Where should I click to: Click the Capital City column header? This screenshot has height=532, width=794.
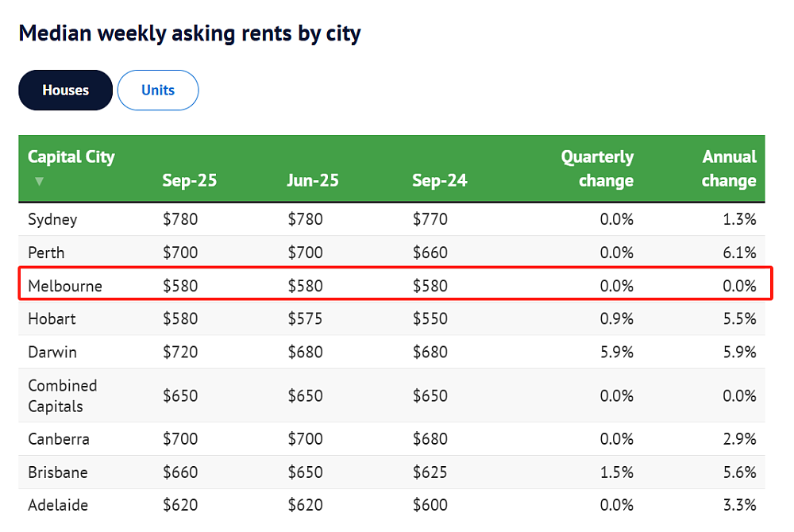[x=71, y=157]
